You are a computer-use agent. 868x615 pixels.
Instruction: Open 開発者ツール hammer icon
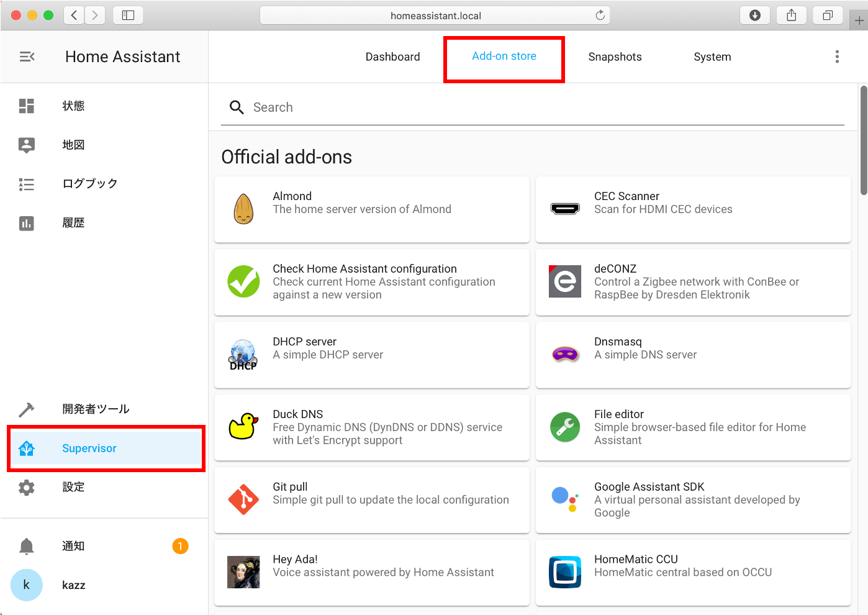point(27,409)
